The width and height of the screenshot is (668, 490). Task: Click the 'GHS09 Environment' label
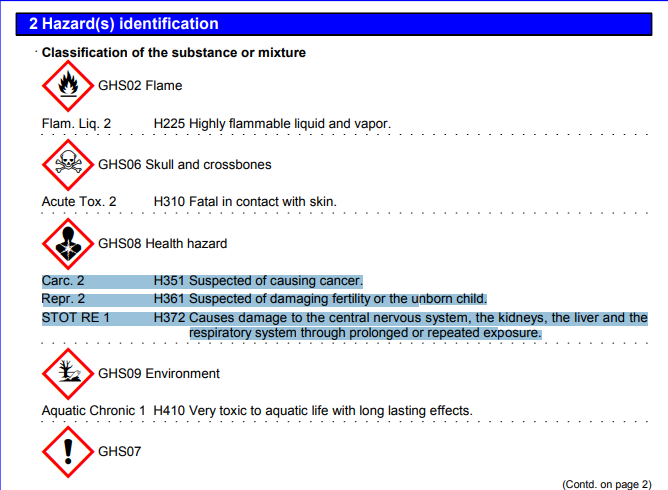tap(159, 373)
